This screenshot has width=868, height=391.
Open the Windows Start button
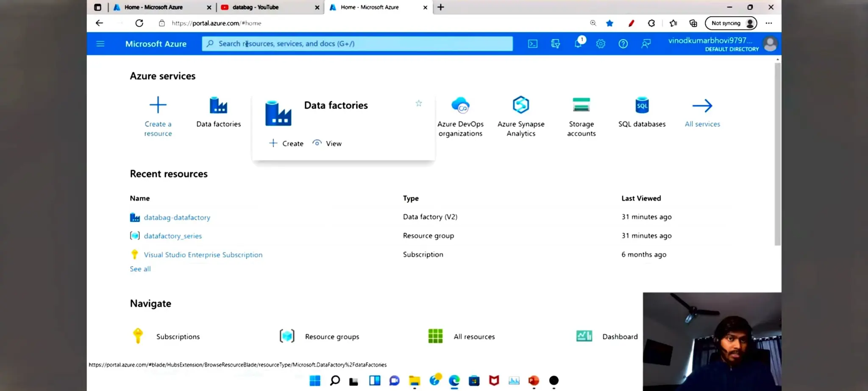tap(315, 380)
